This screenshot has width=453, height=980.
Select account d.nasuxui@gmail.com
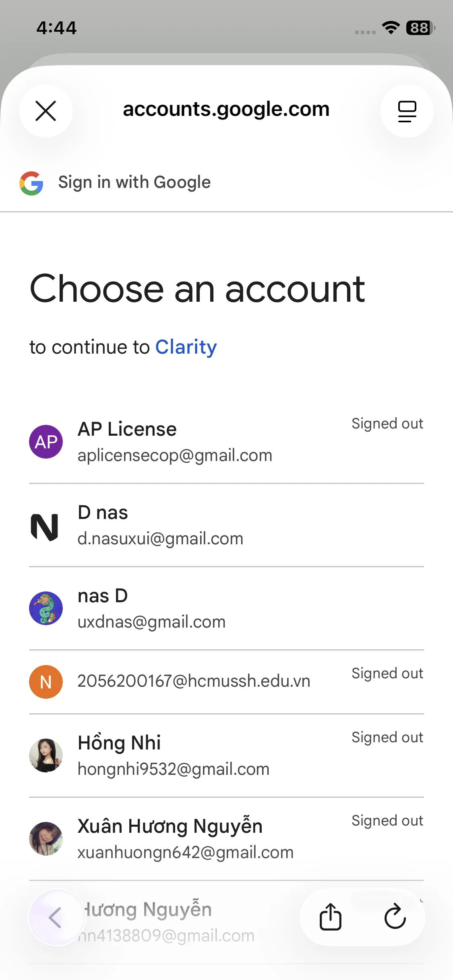[x=160, y=538]
